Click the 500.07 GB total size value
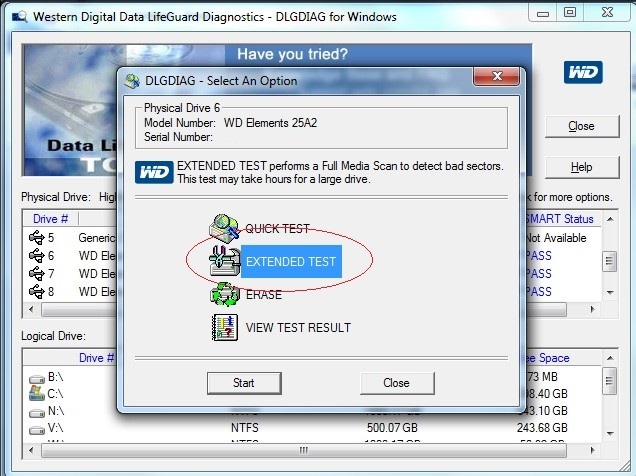The image size is (636, 476). [392, 428]
